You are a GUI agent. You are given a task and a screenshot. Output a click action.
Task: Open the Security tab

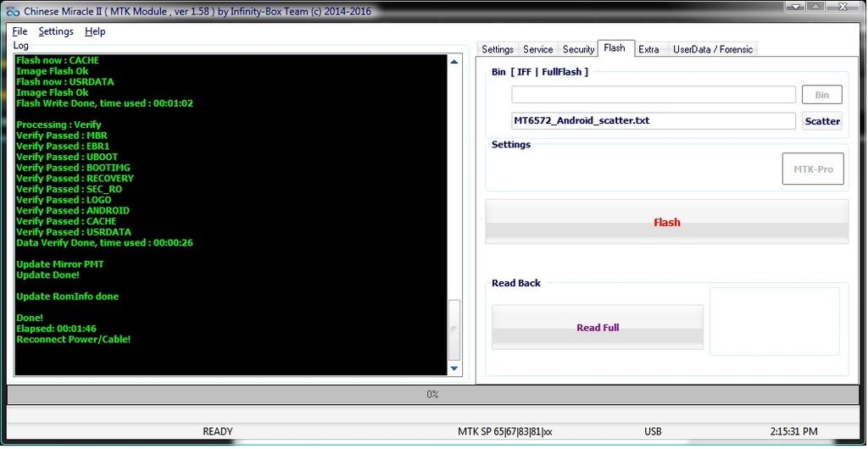point(578,49)
